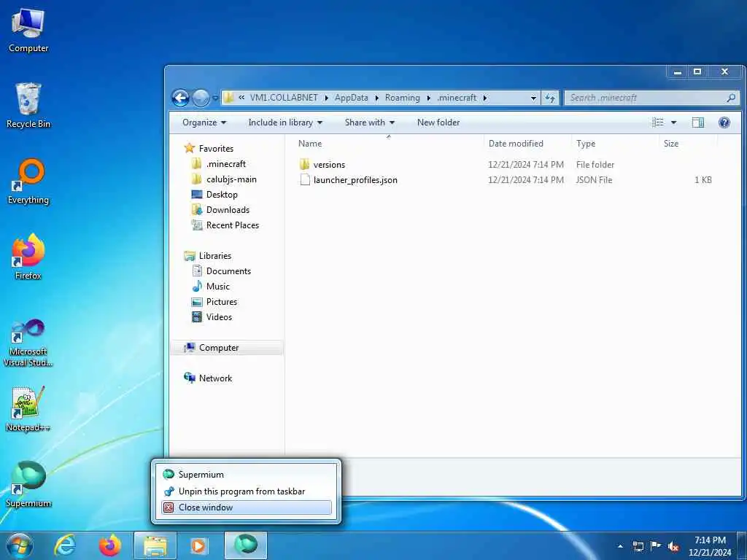Choose Unpin this program from taskbar
Screen dimensions: 747x560
(247, 491)
